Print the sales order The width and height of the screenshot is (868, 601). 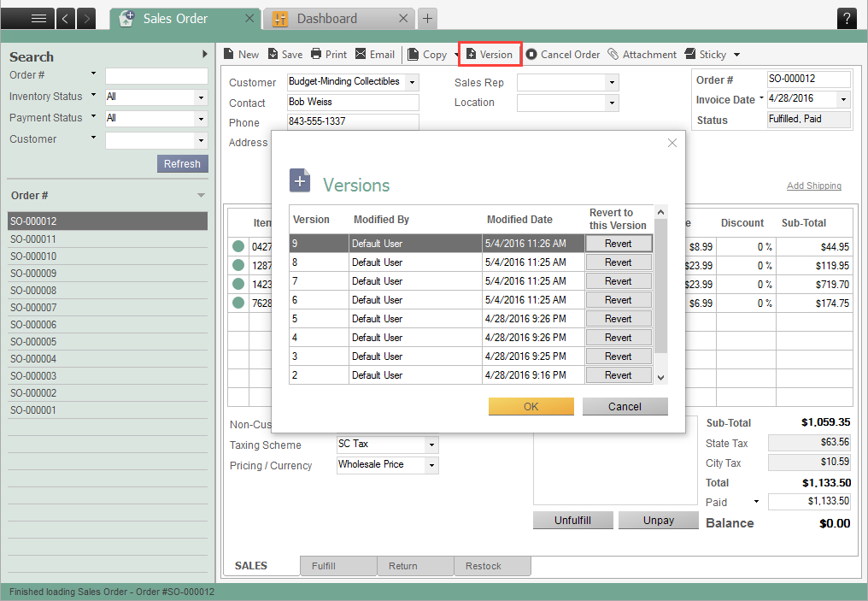pos(329,54)
